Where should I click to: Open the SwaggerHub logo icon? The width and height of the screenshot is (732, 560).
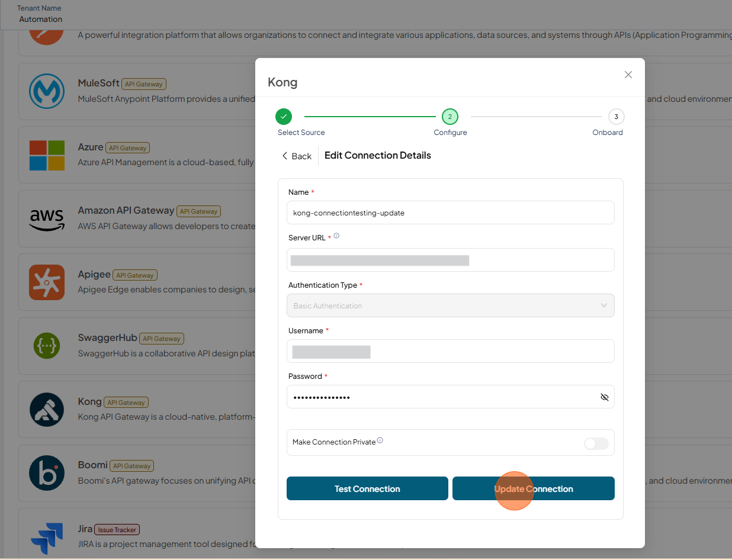pos(47,346)
